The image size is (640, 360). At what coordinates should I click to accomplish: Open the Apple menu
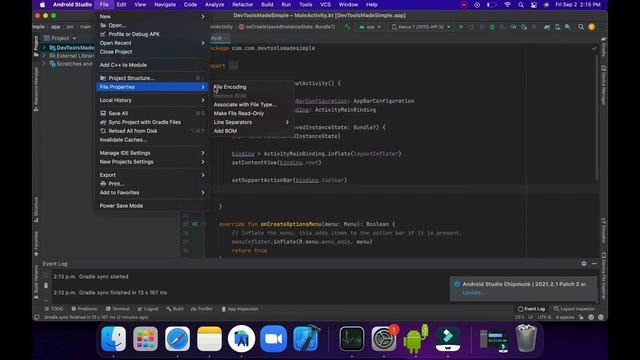[x=42, y=5]
